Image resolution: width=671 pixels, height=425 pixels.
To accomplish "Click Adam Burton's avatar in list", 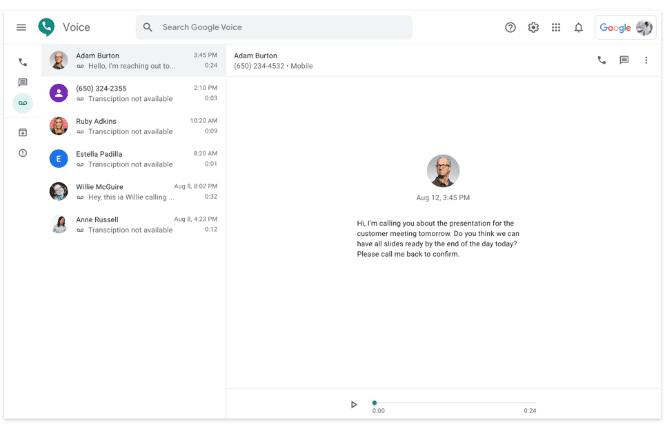I will click(59, 60).
